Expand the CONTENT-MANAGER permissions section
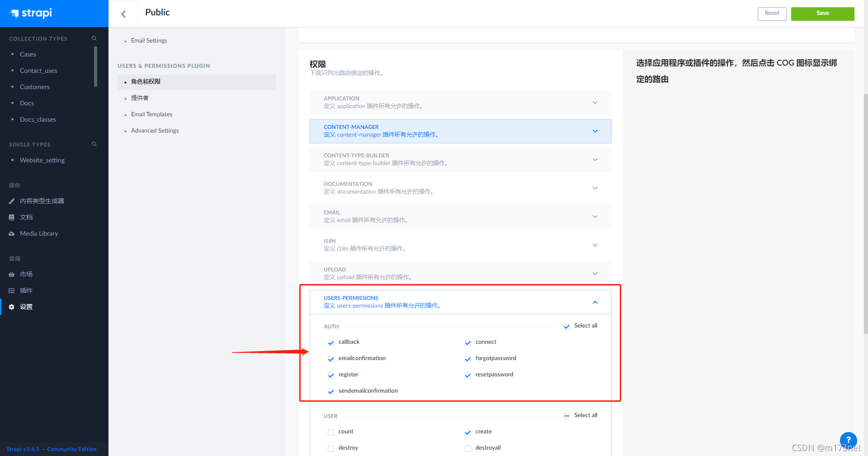 [x=460, y=131]
